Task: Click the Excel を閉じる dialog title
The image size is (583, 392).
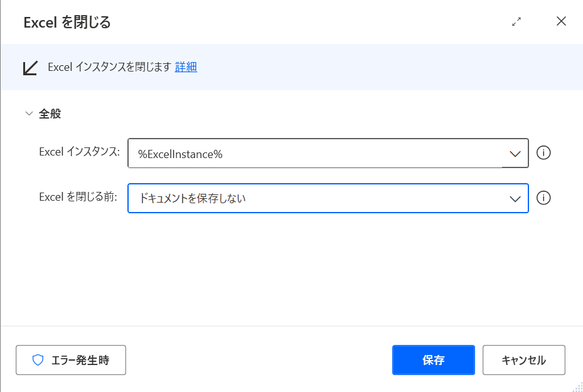Action: [x=67, y=23]
